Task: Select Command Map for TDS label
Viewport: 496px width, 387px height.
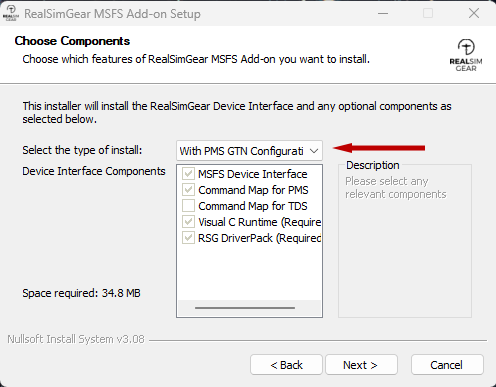Action: [x=253, y=206]
